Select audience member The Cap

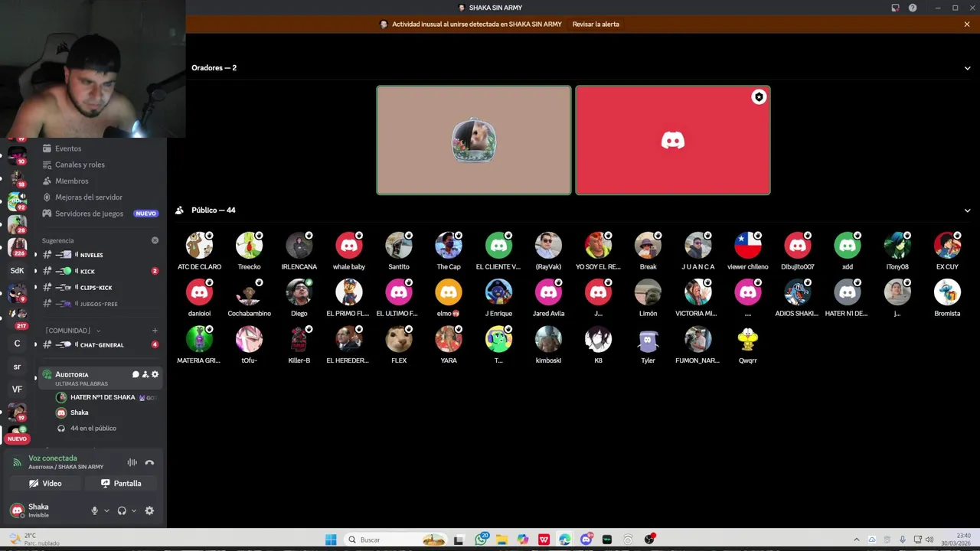pos(449,251)
